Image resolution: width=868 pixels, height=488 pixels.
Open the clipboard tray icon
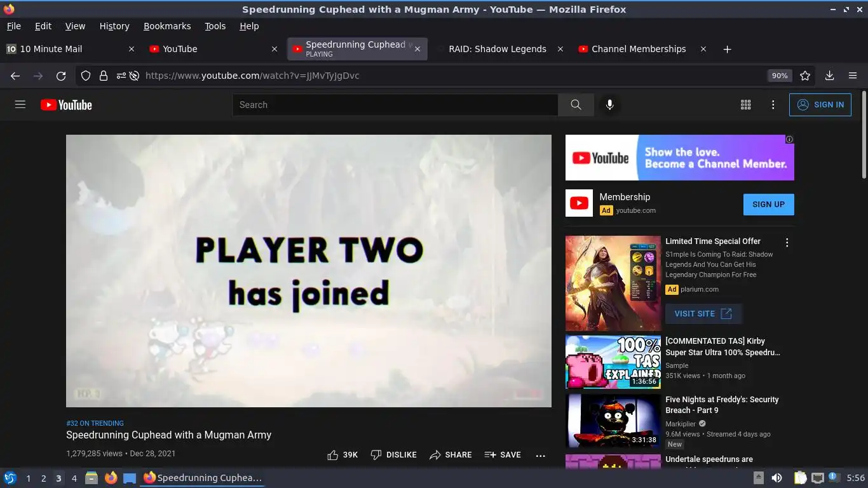point(801,478)
